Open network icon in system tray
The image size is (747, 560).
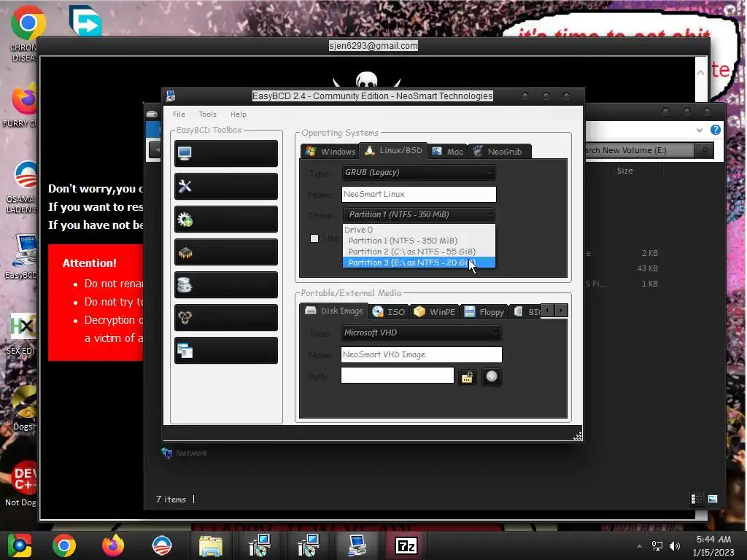tap(657, 545)
